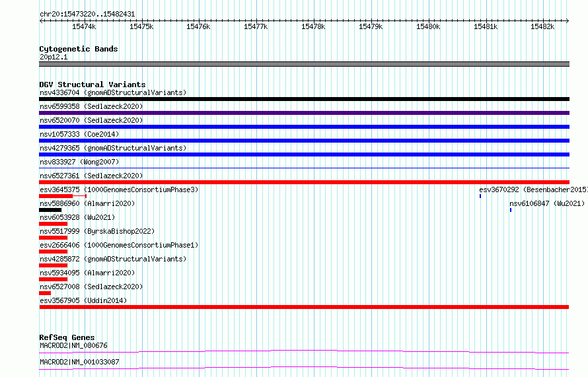This screenshot has width=588, height=377.
Task: Click the chr20:15473220..15482431 position label
Action: pyautogui.click(x=87, y=14)
